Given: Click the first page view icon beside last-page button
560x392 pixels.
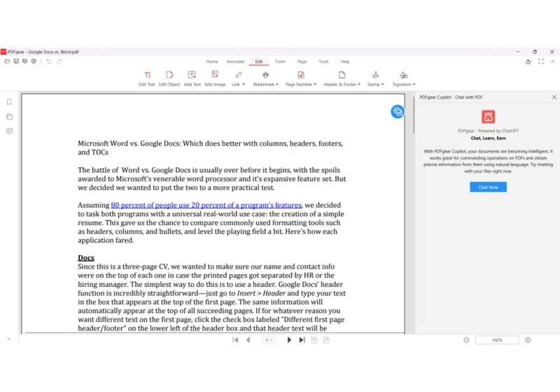Looking at the screenshot, I should (314, 340).
